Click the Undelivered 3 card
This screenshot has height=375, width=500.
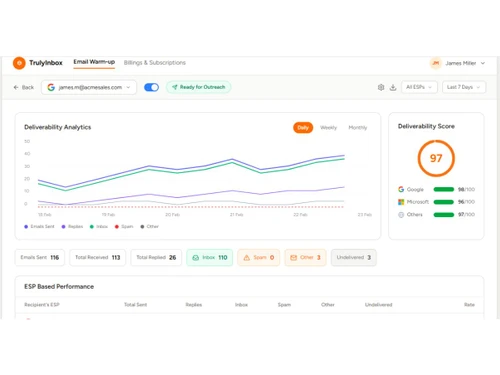pyautogui.click(x=354, y=258)
